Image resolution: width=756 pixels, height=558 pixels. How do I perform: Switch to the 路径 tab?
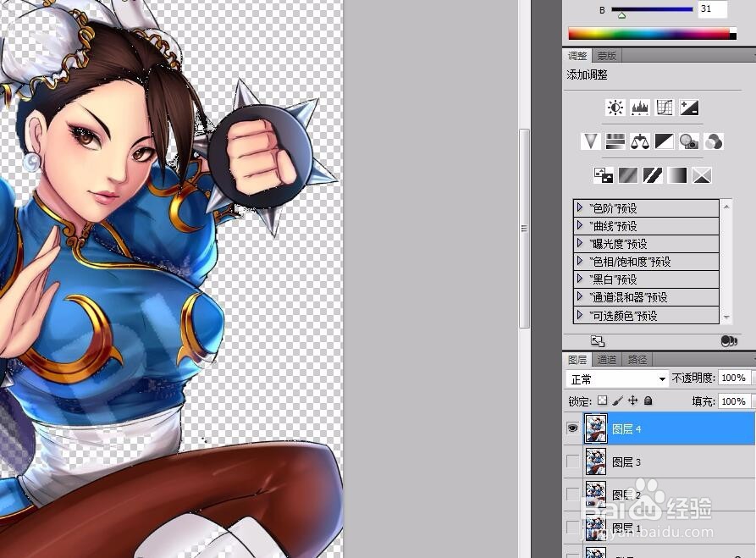coord(637,359)
